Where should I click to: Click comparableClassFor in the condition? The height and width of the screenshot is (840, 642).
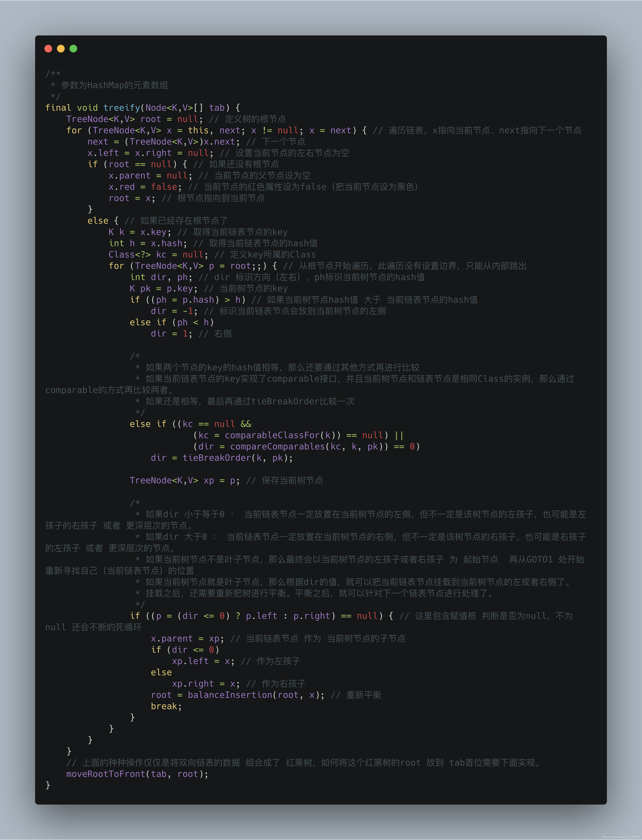(272, 435)
